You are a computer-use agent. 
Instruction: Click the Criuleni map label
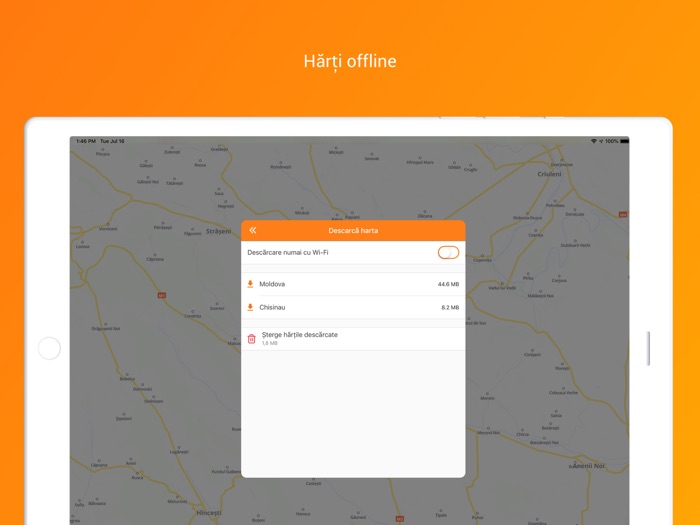click(x=550, y=174)
